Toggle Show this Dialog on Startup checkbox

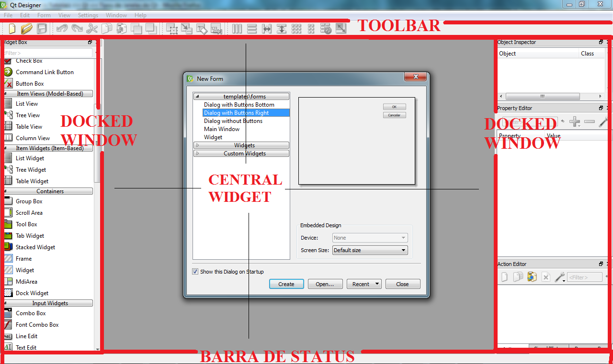pos(195,272)
